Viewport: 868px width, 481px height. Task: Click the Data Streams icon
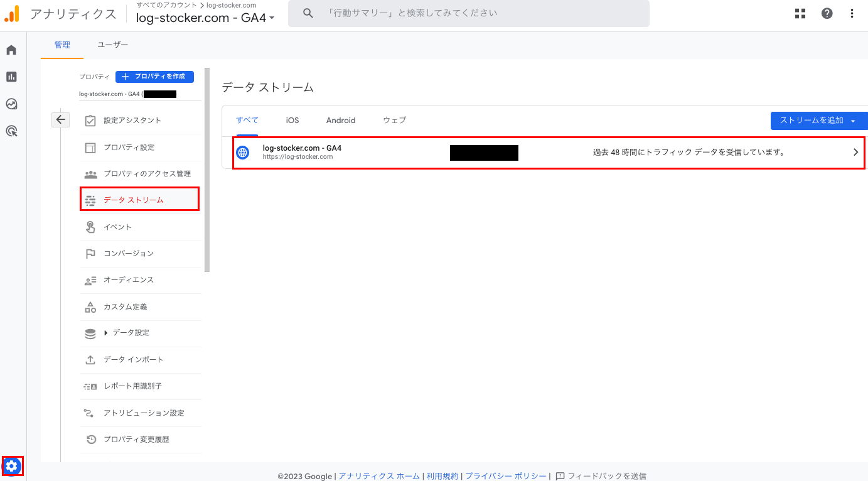click(x=90, y=200)
